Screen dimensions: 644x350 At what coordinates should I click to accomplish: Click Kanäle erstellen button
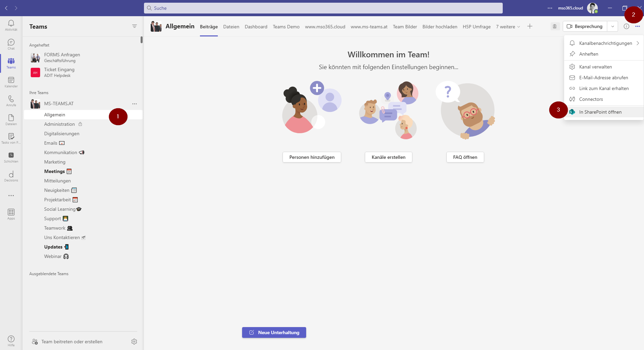(x=388, y=157)
